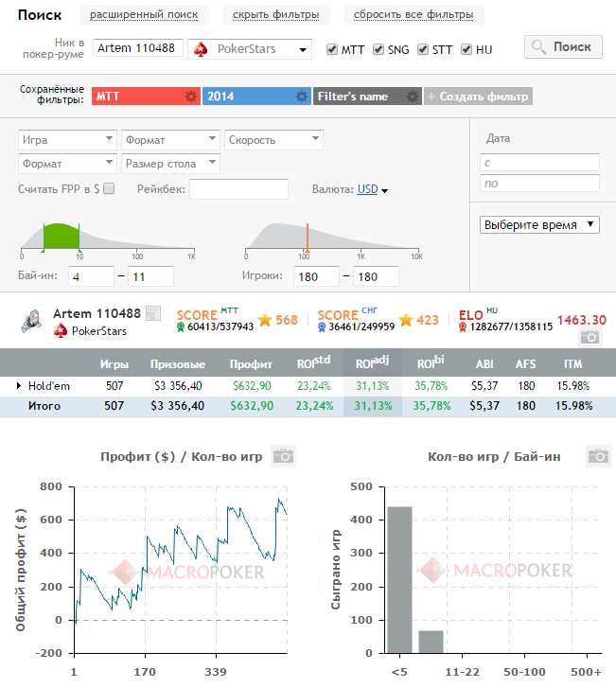The height and width of the screenshot is (688, 616).
Task: Click the note icon next to Artem 110488
Action: (x=153, y=313)
